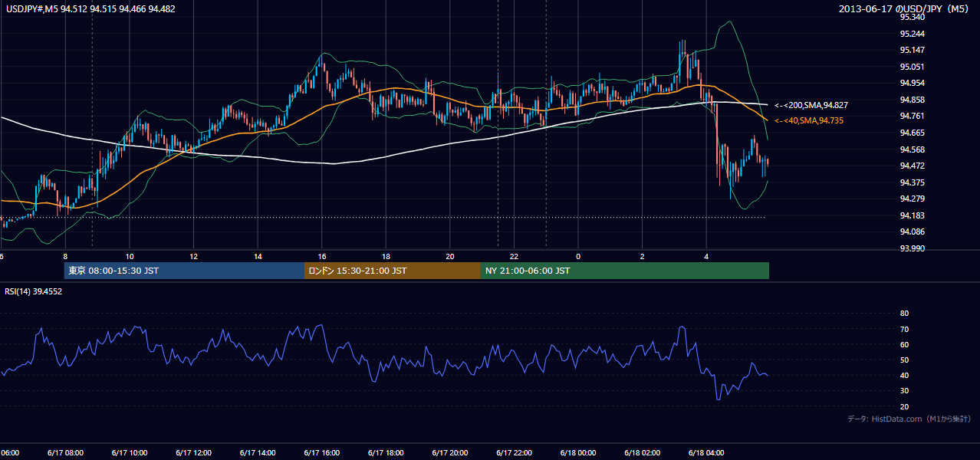The height and width of the screenshot is (460, 980).
Task: Click the bottom date label 6/17 20:00
Action: pos(450,453)
